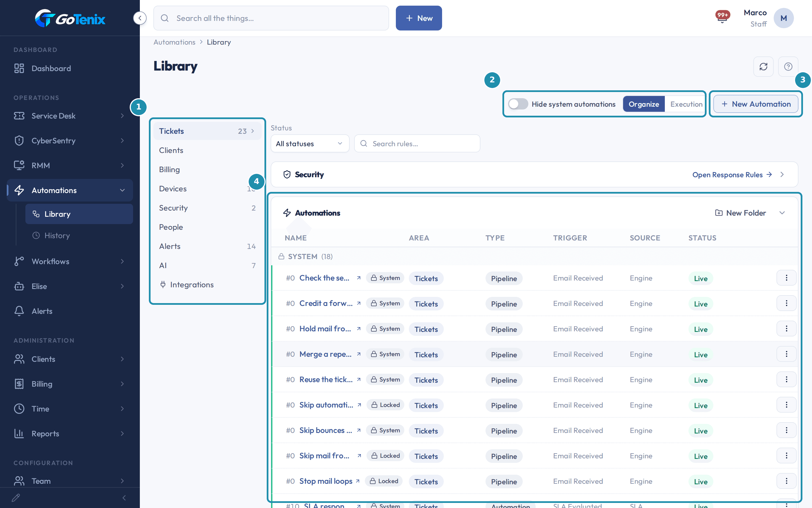Select Billing category in library list
Viewport: 812px width, 508px height.
pyautogui.click(x=207, y=169)
